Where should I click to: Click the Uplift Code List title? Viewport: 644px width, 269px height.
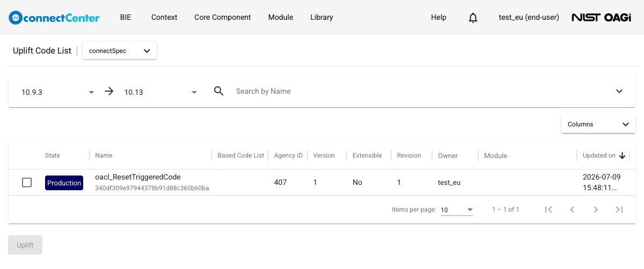[x=42, y=50]
